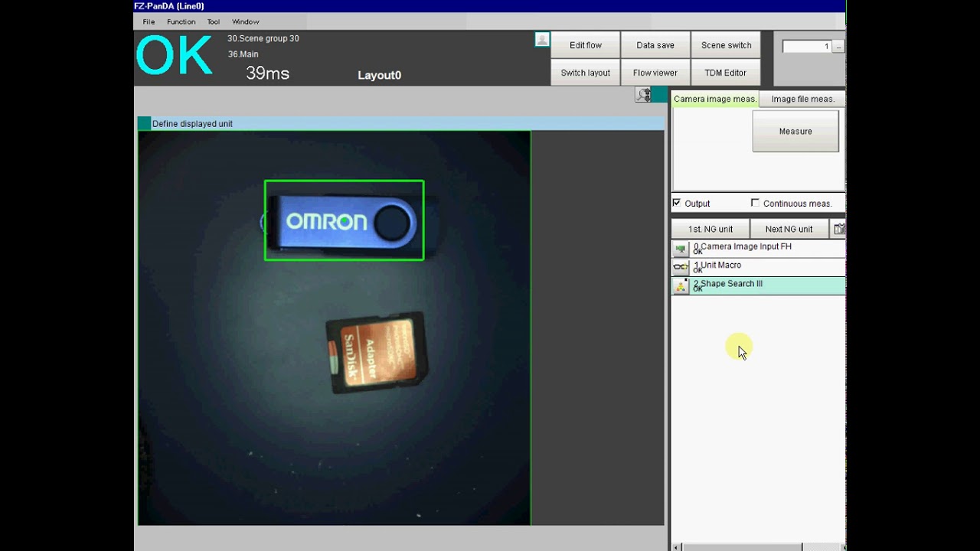Click the 30.Scene group 30 text
The image size is (980, 551).
263,38
